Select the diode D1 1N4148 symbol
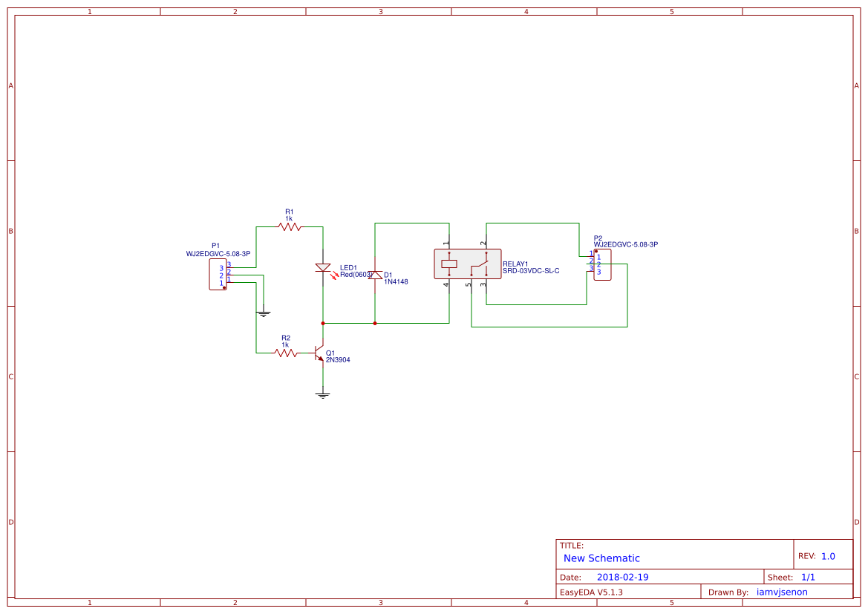868x614 pixels. pos(376,275)
